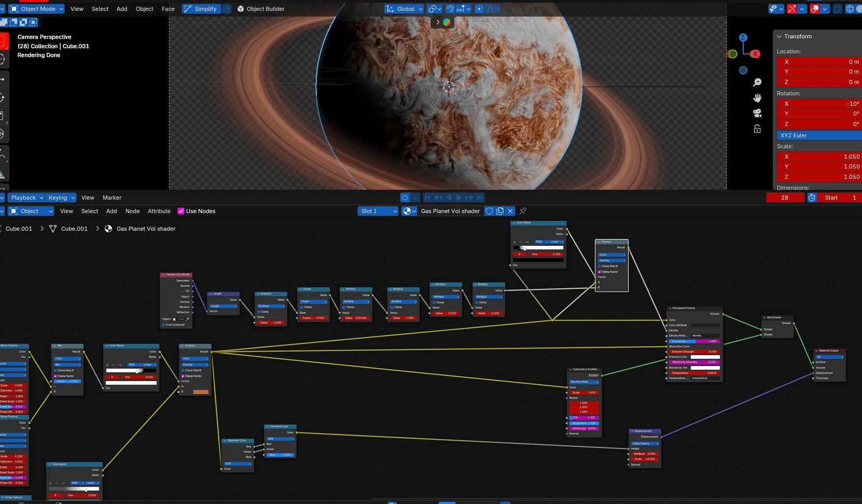Duplicate the material with the new copy icon
The height and width of the screenshot is (504, 862).
click(x=500, y=211)
